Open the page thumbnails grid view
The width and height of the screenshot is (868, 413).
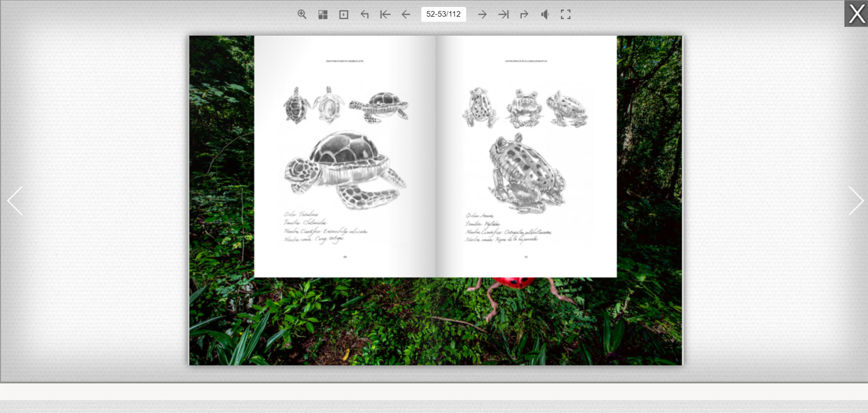point(323,14)
